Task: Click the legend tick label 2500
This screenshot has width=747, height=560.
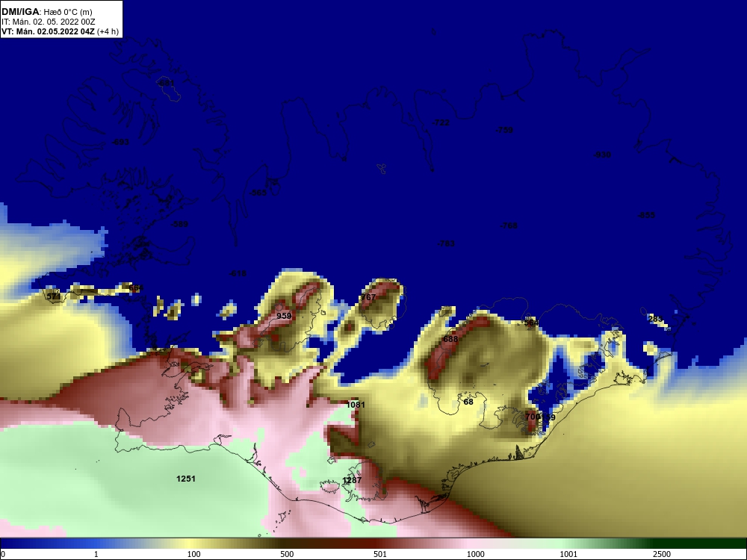Action: pos(662,554)
